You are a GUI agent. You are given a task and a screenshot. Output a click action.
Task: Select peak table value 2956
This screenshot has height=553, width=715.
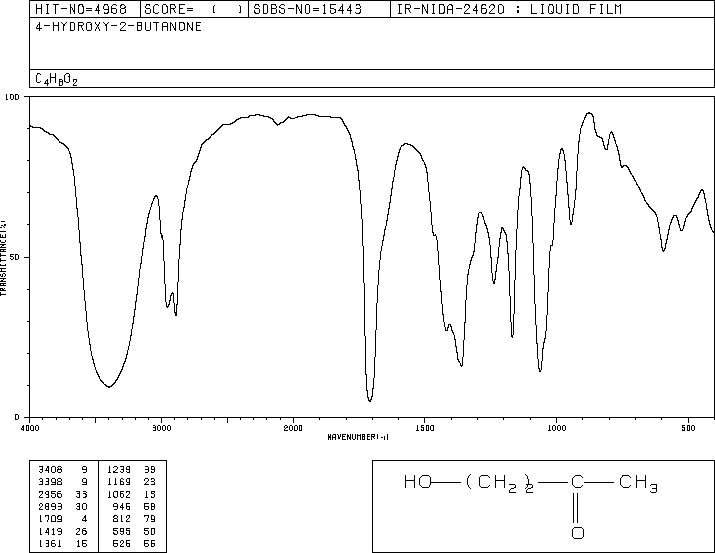[x=50, y=494]
